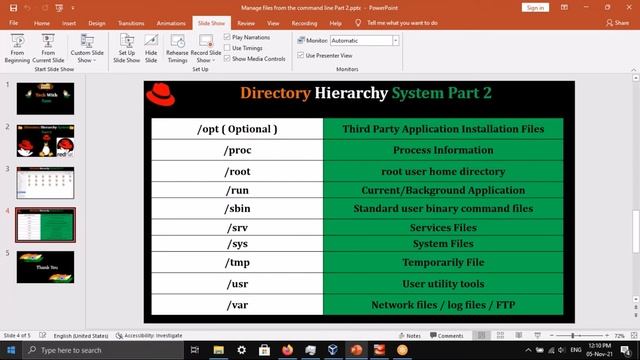Open the Animations tab
The width and height of the screenshot is (640, 360).
[171, 23]
